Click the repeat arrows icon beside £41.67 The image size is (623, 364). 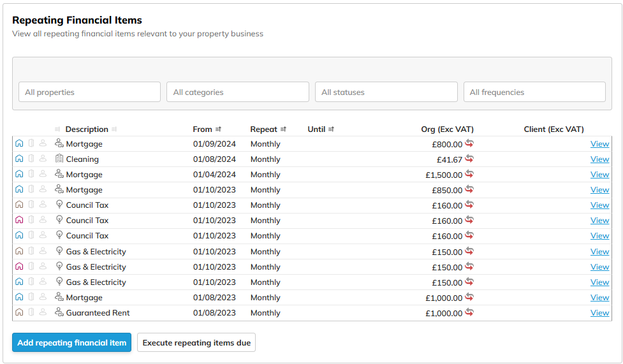click(x=469, y=159)
